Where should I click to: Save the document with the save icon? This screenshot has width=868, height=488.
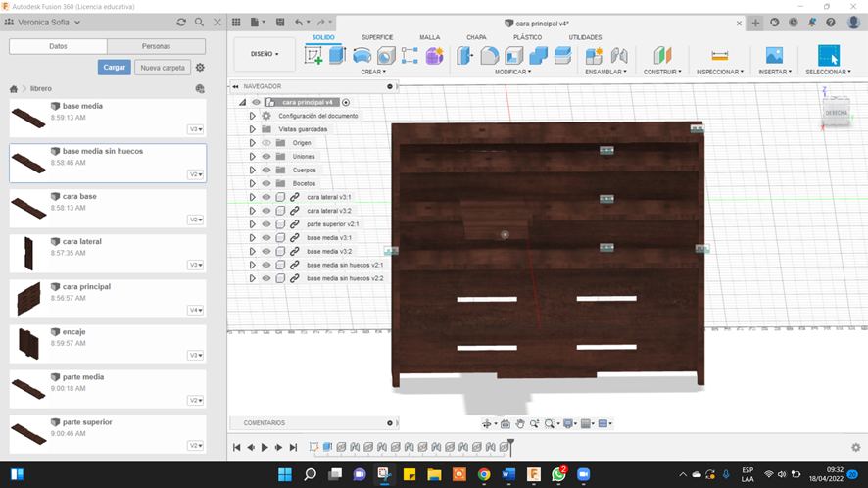click(x=280, y=23)
